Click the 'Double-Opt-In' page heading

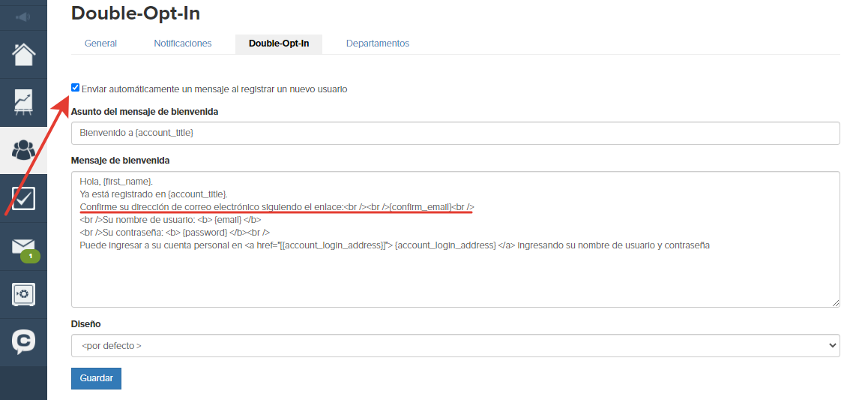click(x=136, y=14)
